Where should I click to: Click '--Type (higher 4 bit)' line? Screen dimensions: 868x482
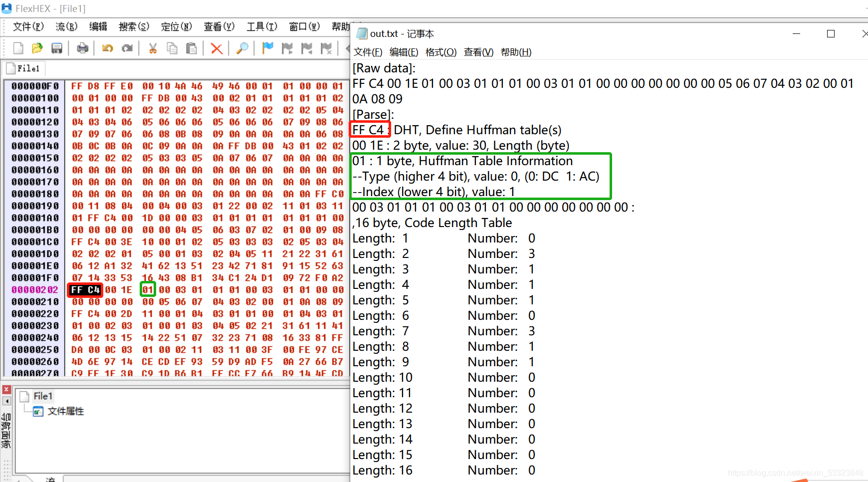(x=476, y=176)
